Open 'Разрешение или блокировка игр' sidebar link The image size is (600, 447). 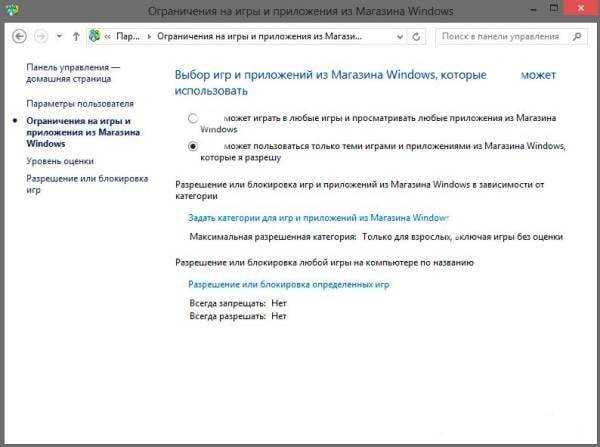pos(87,184)
